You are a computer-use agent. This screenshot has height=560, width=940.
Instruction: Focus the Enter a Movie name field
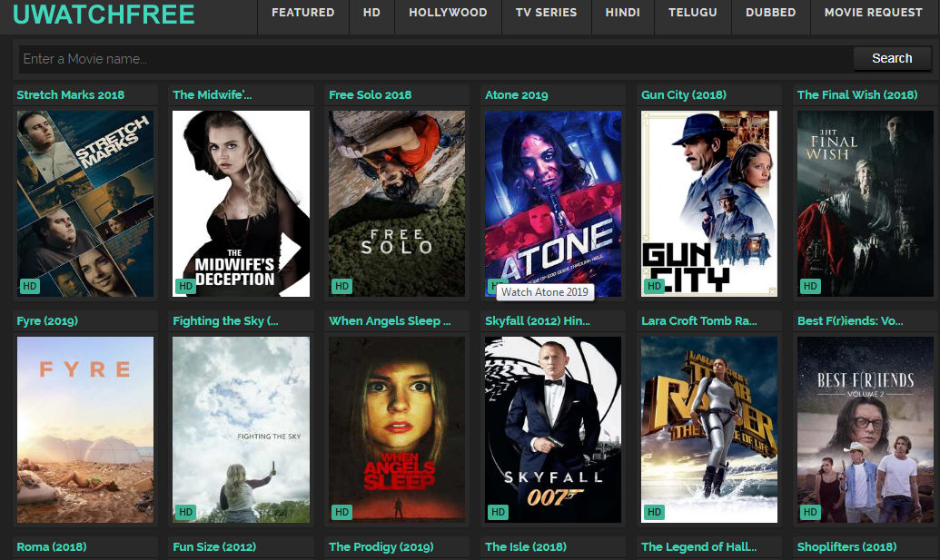tap(435, 59)
